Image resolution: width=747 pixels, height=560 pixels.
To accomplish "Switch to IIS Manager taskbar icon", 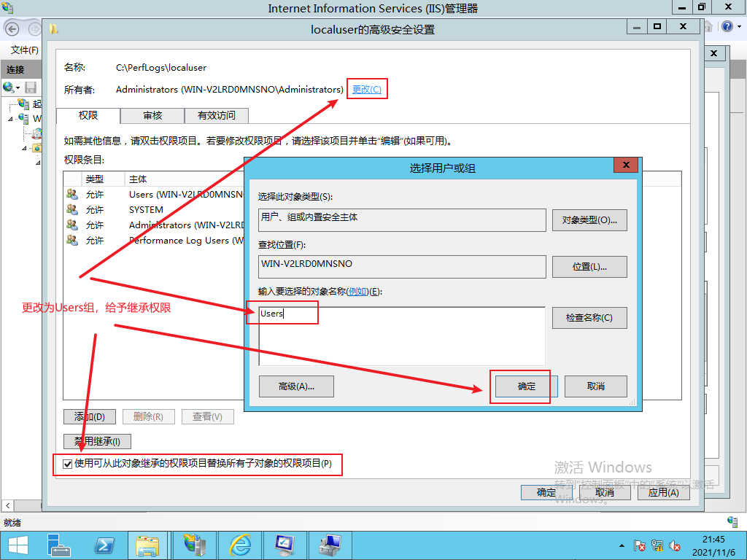I will (x=195, y=545).
